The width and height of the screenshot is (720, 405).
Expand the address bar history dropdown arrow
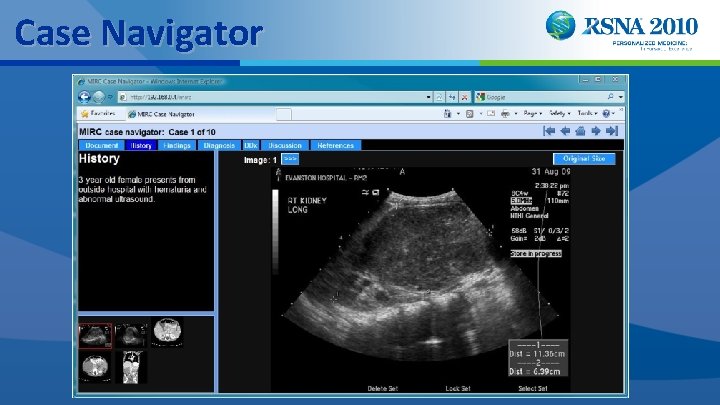428,97
